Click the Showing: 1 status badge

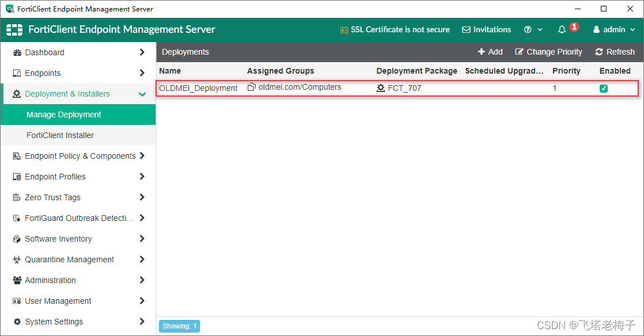click(180, 326)
